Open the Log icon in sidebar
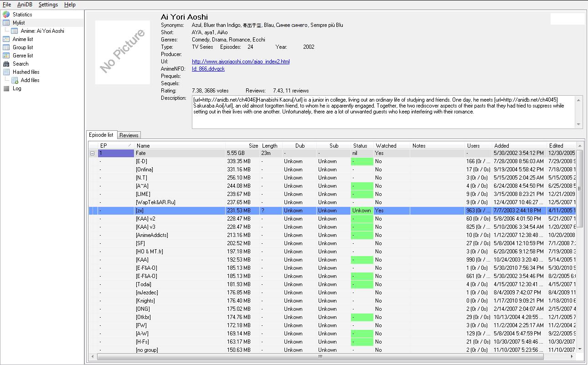The height and width of the screenshot is (365, 588). (6, 88)
